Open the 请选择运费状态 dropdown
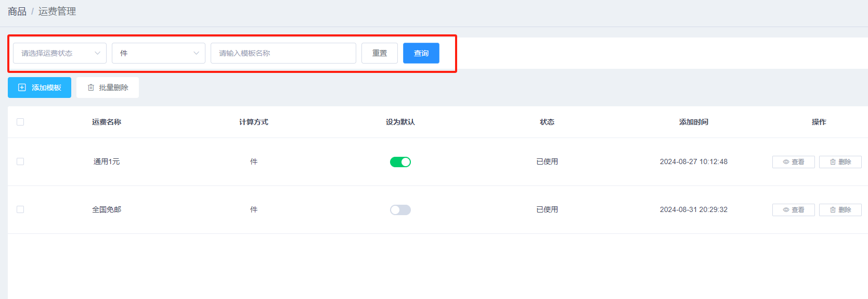This screenshot has width=868, height=299. coord(60,53)
